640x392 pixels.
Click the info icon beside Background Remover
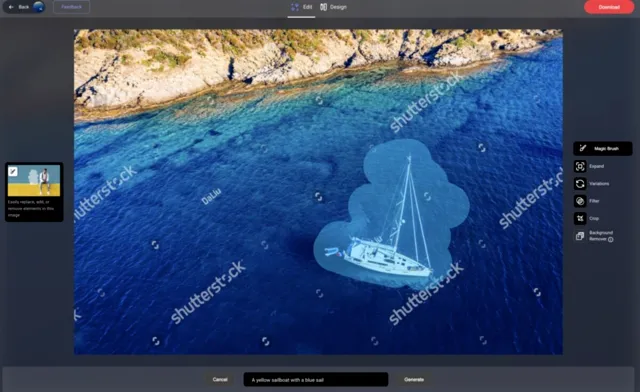pos(611,240)
